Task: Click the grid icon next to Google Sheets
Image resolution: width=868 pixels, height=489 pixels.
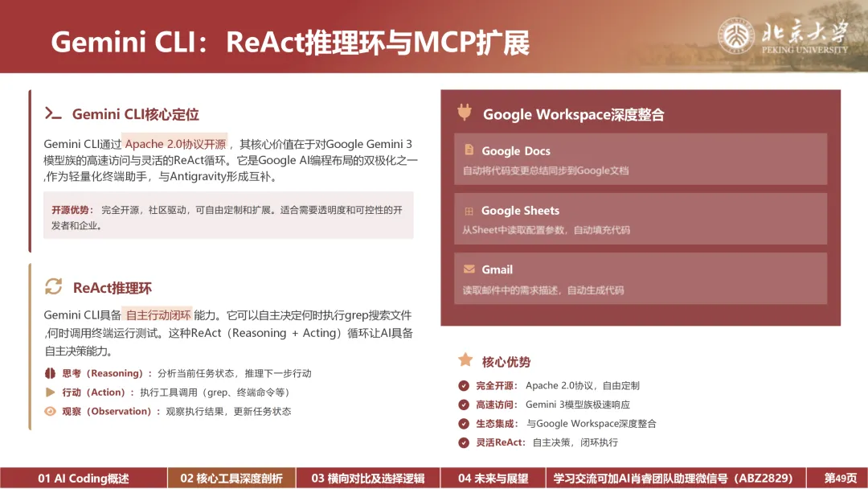Action: click(469, 211)
